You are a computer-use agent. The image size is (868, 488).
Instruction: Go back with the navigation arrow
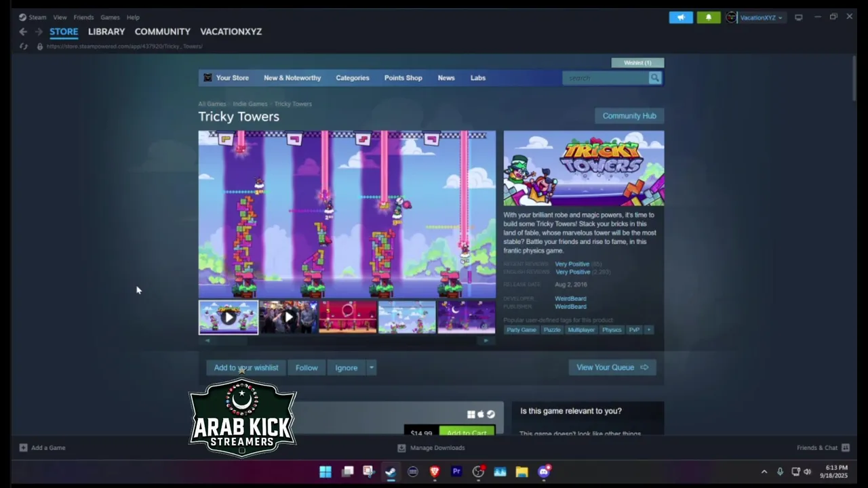(x=23, y=32)
